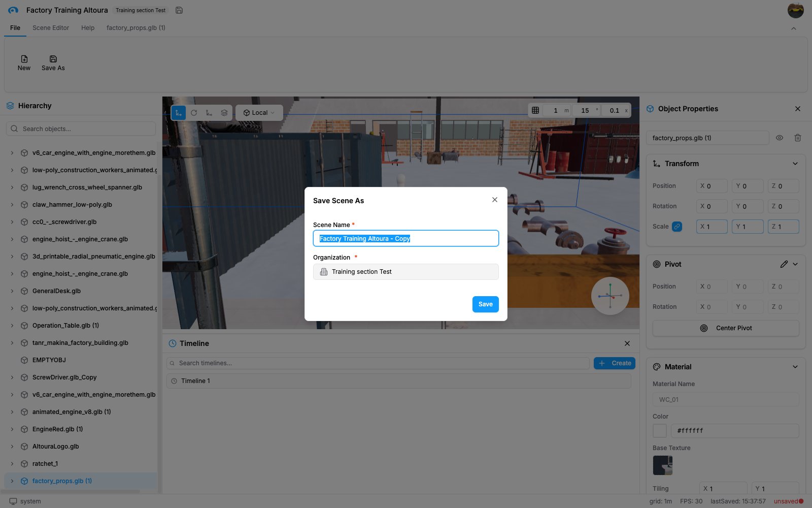Click the stacked layers icon in the viewport toolbar
Viewport: 812px width, 508px height.
tap(224, 113)
